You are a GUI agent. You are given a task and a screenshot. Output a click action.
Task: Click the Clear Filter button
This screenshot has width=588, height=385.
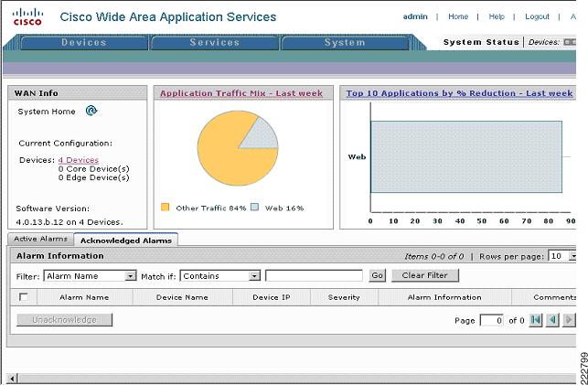(425, 275)
